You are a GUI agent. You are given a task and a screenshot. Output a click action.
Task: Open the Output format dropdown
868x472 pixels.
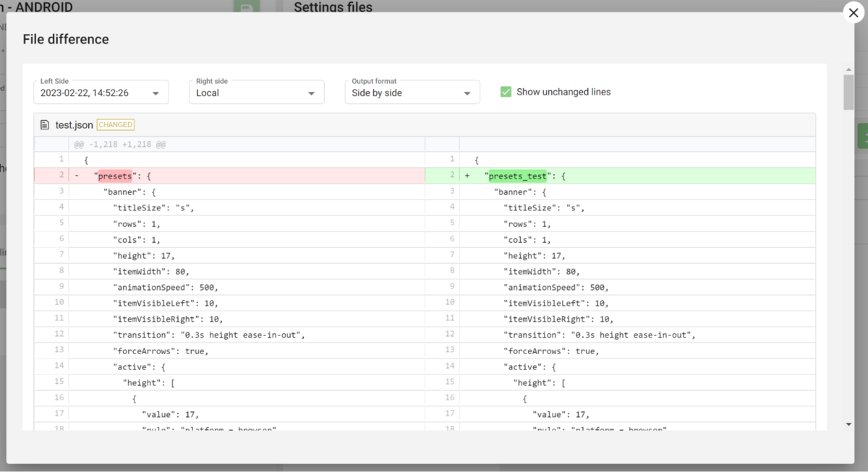pyautogui.click(x=412, y=93)
